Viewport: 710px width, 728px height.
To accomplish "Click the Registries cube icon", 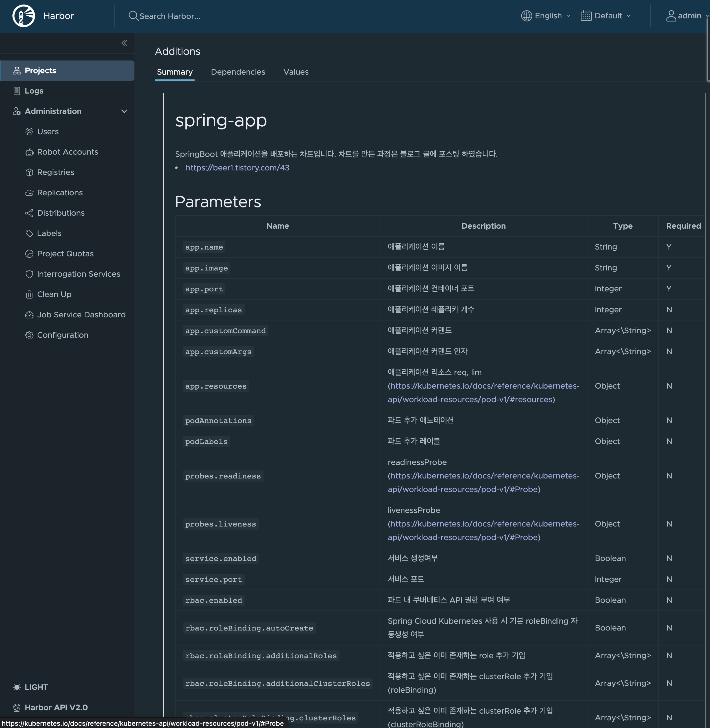I will pyautogui.click(x=29, y=172).
